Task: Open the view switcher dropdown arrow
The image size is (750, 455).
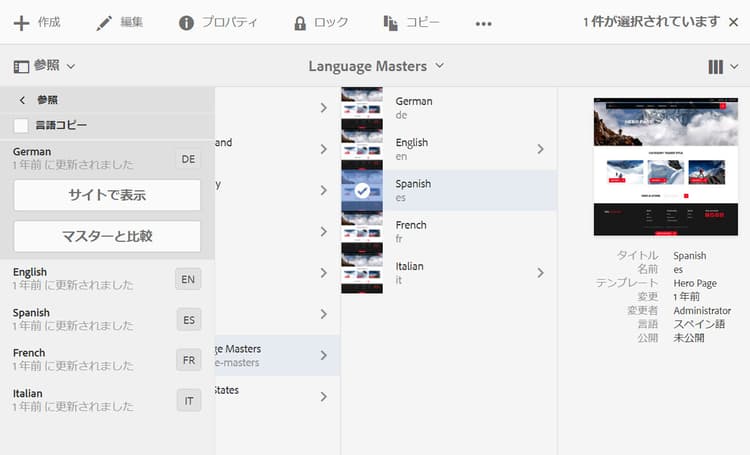Action: tap(734, 67)
